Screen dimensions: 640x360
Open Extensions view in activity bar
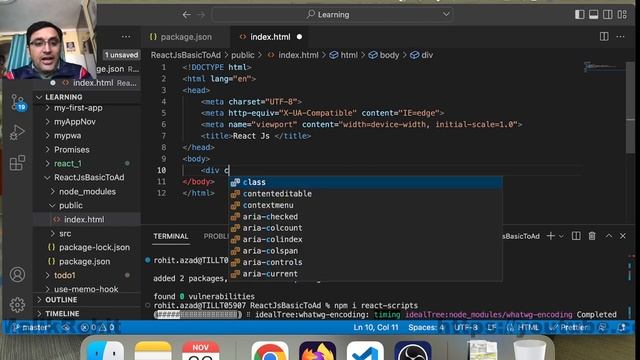tap(17, 163)
